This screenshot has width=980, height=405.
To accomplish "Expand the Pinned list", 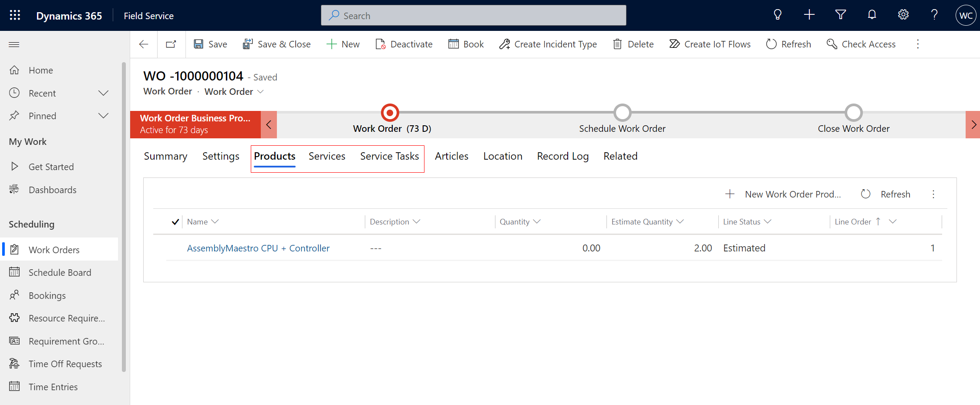I will pos(103,116).
